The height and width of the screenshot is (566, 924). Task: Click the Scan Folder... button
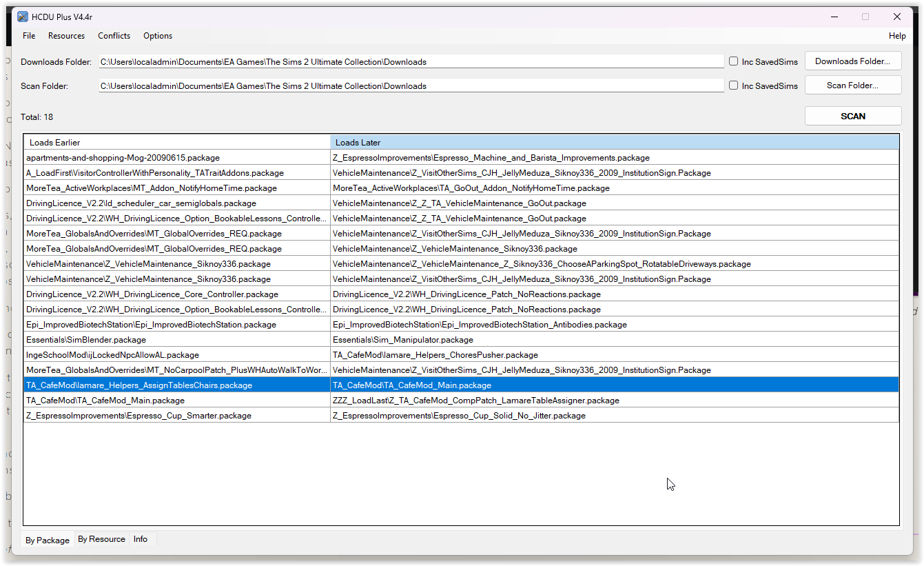853,84
